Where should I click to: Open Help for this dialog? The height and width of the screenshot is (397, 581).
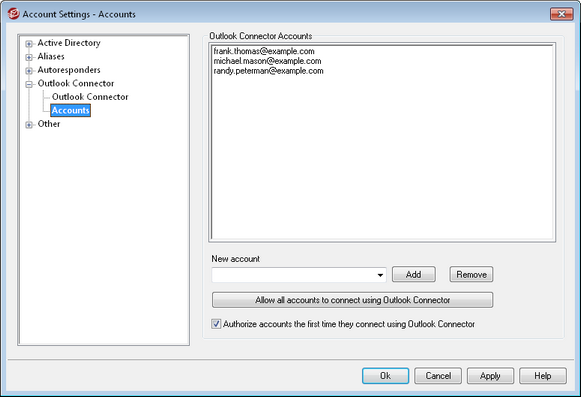point(543,376)
